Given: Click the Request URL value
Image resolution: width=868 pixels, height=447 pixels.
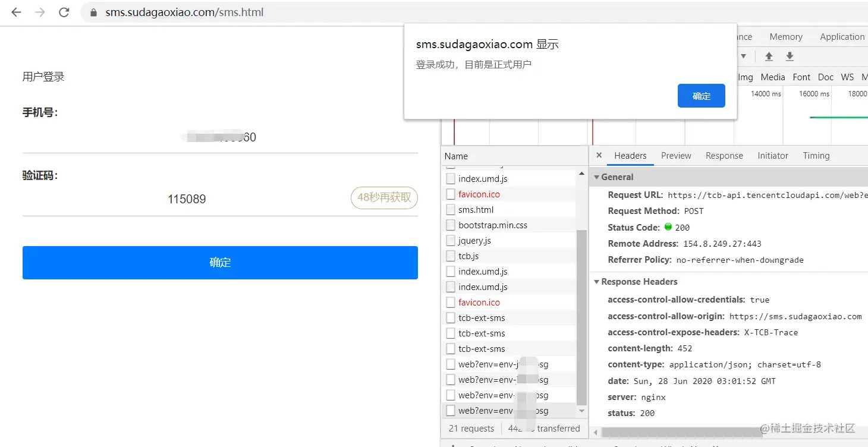Looking at the screenshot, I should click(768, 195).
